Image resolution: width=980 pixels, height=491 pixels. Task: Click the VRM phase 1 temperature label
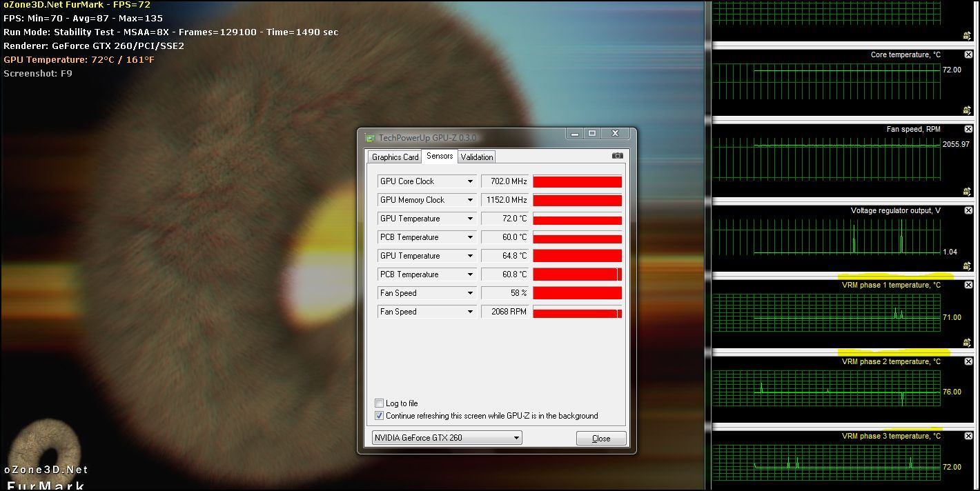(x=891, y=285)
